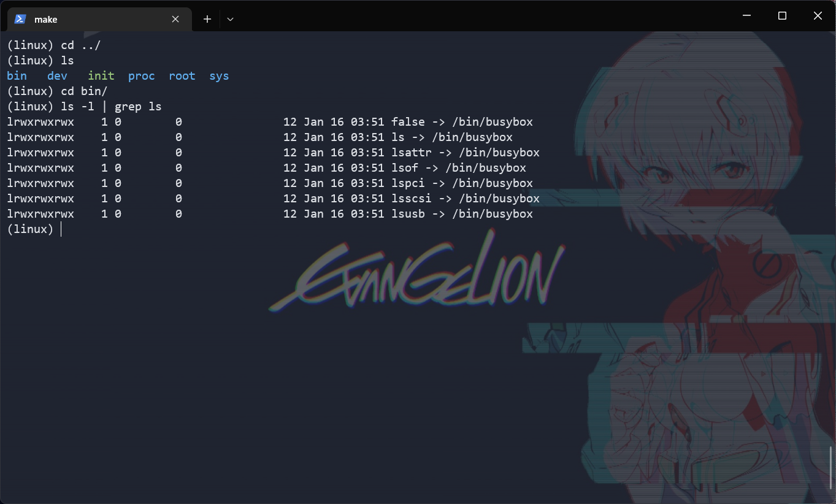
Task: Click the 'cd bin/' command line
Action: (x=57, y=91)
